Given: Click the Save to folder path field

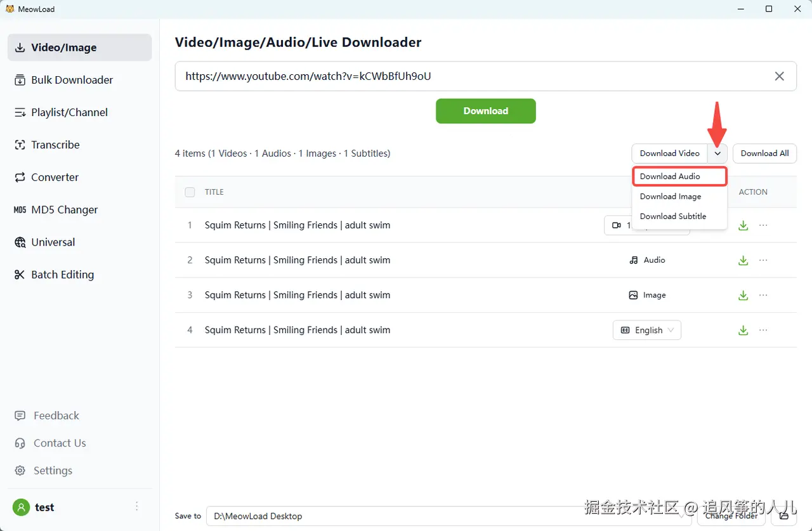Looking at the screenshot, I should tap(449, 516).
